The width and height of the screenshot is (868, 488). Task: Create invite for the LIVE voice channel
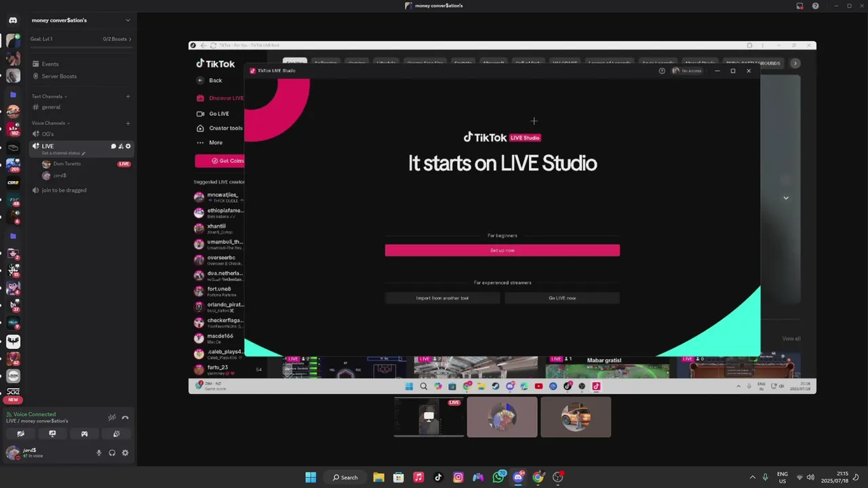point(121,146)
